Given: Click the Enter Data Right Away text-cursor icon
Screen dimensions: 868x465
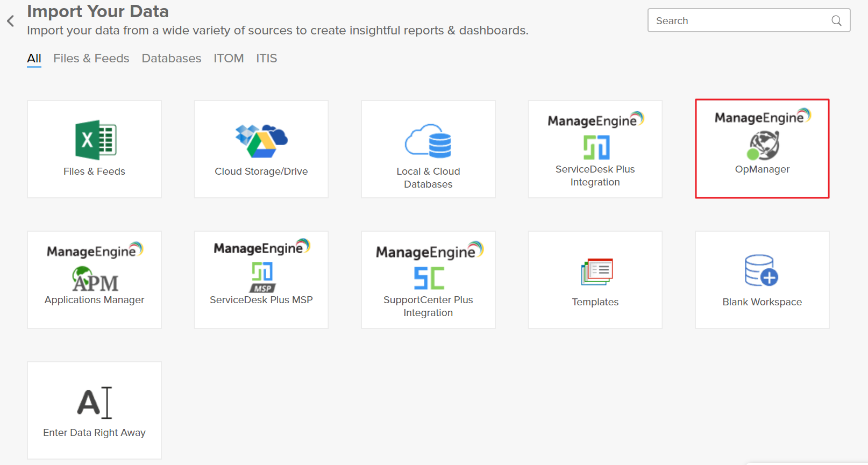Looking at the screenshot, I should 95,402.
